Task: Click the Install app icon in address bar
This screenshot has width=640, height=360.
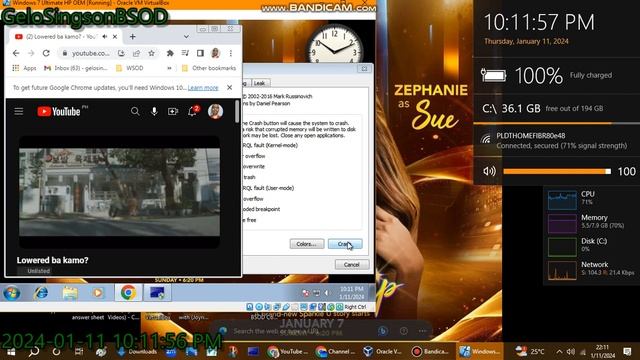Action: pos(121,53)
